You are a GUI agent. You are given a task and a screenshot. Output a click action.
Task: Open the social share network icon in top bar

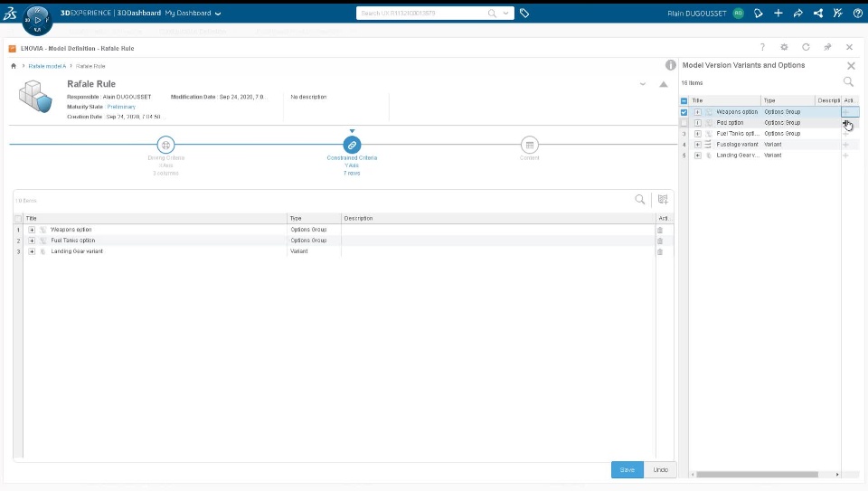click(818, 14)
